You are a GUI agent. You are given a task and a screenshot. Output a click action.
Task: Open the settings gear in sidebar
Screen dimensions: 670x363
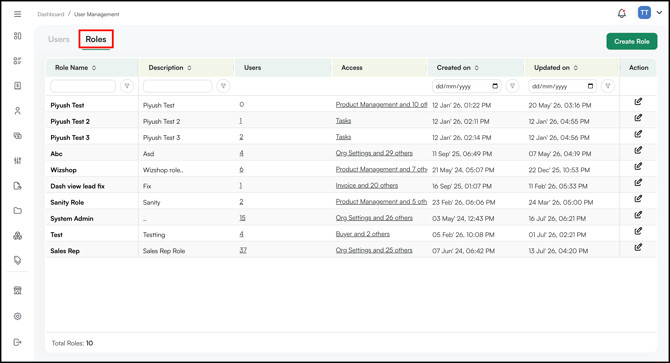click(18, 316)
